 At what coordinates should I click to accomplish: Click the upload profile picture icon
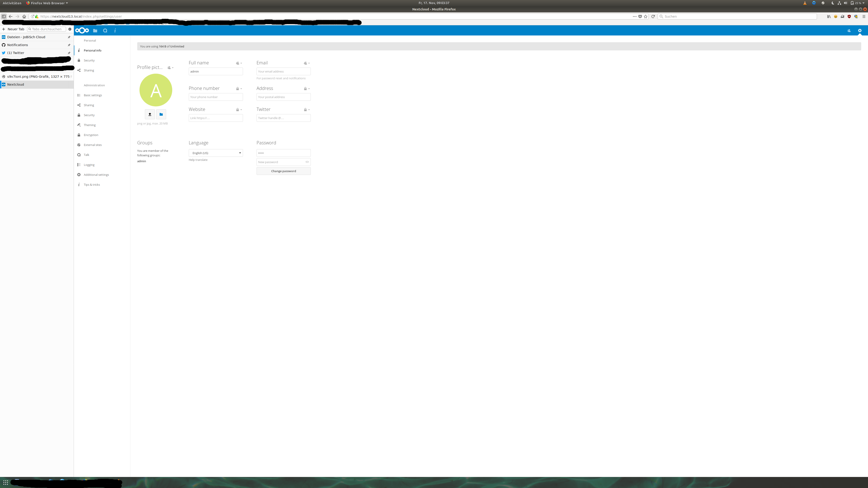(x=150, y=115)
